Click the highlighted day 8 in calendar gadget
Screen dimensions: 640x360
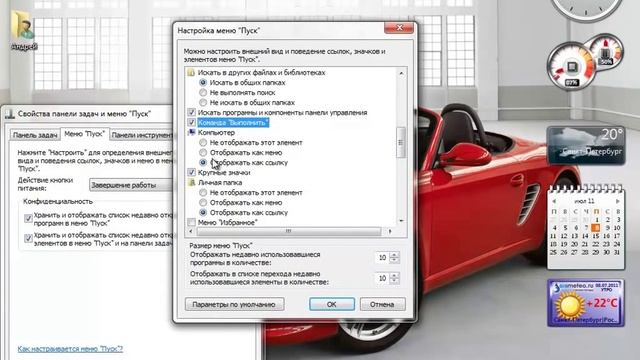click(x=596, y=228)
